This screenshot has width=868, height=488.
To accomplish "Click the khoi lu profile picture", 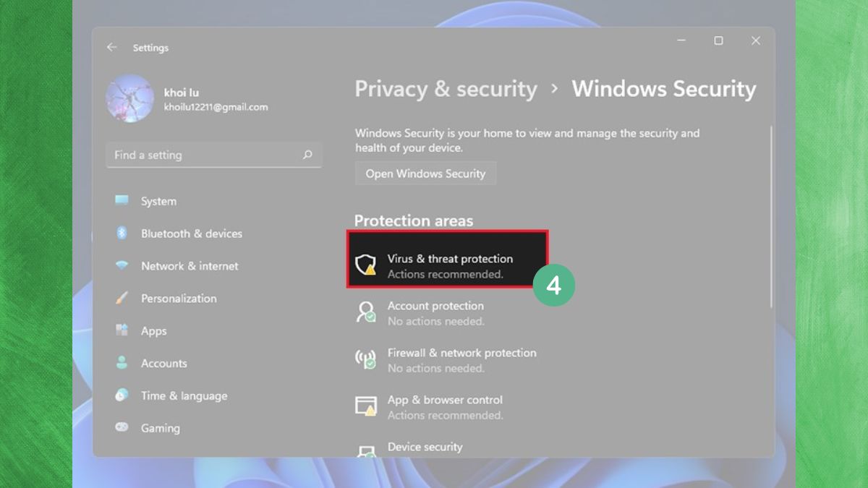I will (x=129, y=98).
